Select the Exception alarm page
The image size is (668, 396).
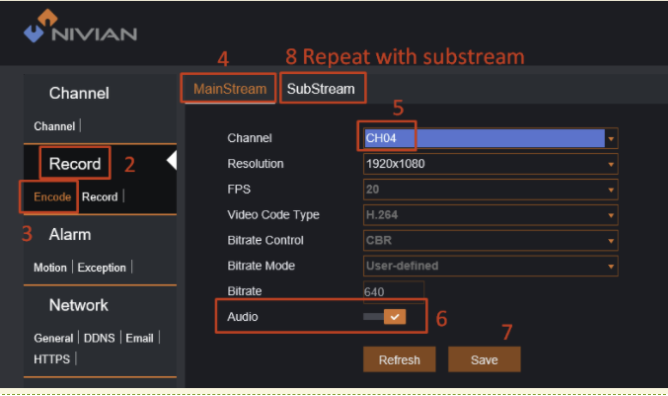tap(102, 267)
